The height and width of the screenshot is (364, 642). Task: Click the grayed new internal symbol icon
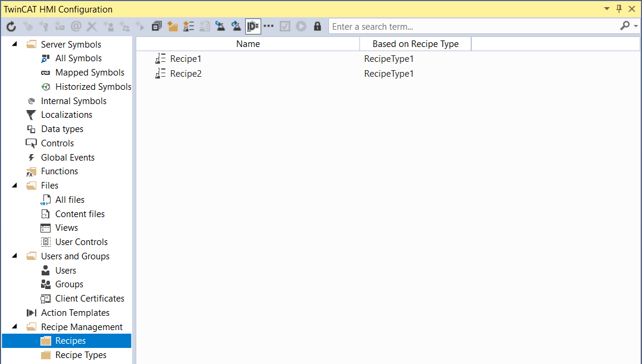pos(27,27)
